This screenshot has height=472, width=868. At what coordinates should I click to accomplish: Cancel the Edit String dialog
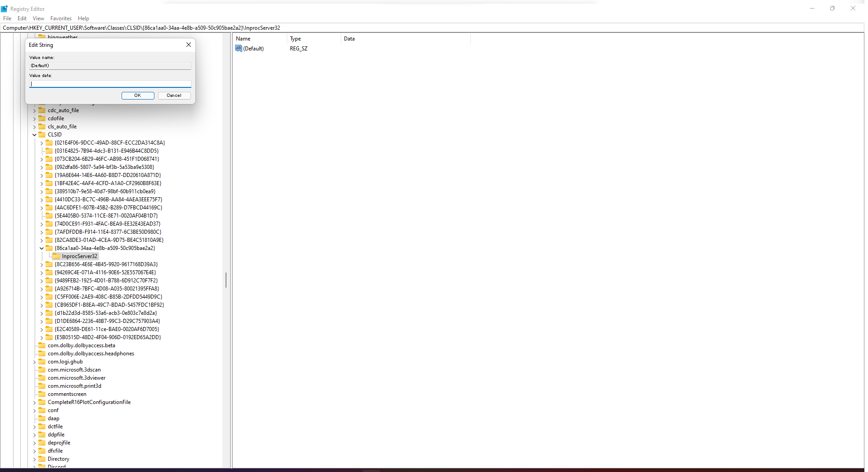coord(174,95)
